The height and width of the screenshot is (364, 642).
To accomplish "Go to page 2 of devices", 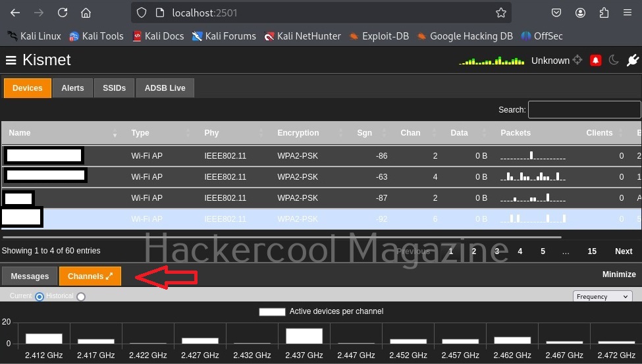I will [473, 251].
